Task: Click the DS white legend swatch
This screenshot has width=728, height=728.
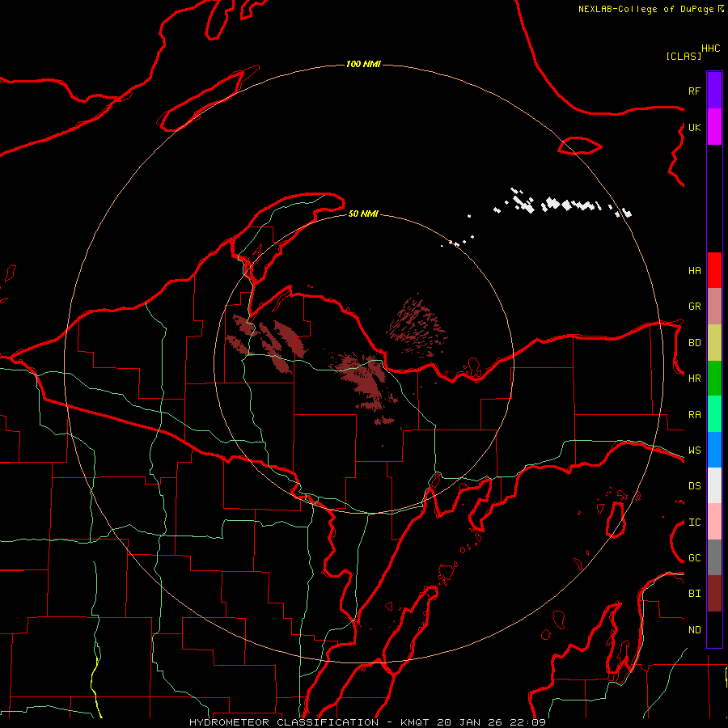Action: 714,485
